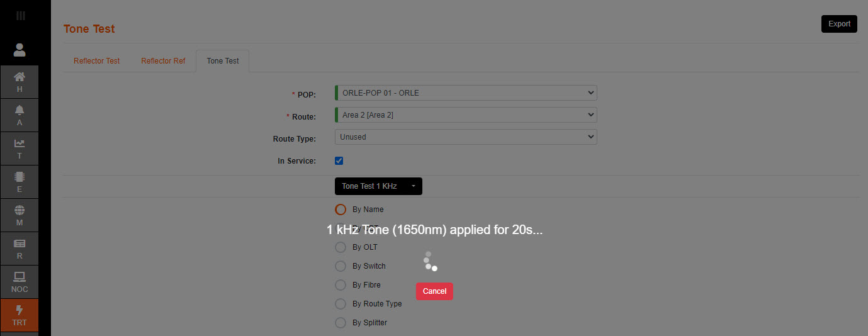Screen dimensions: 868x336
Task: Switch to the Reflector Test tab
Action: pos(96,61)
